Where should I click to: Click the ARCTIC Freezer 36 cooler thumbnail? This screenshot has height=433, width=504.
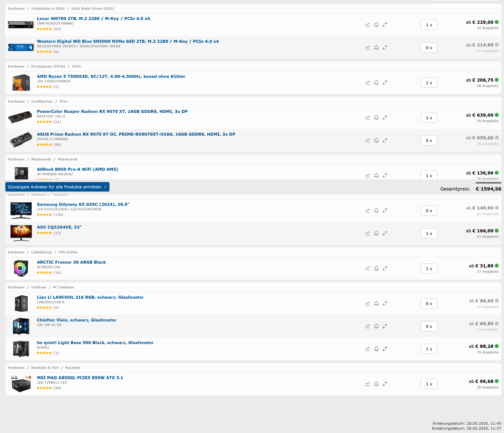[21, 268]
